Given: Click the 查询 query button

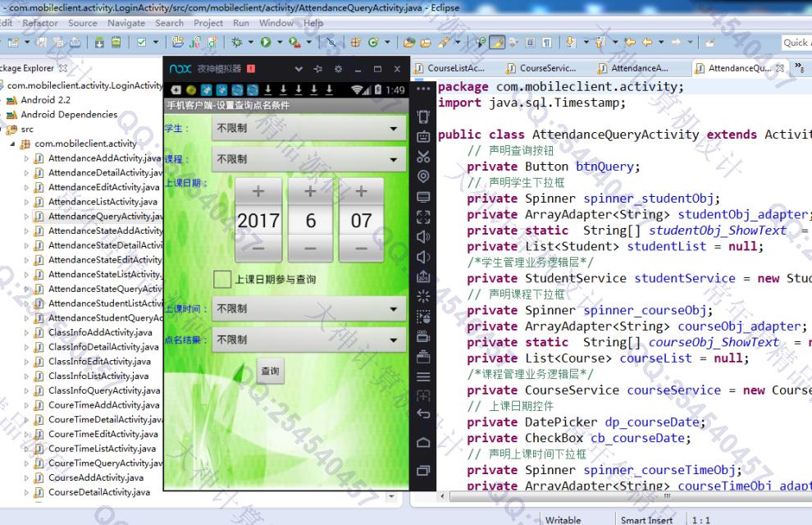Looking at the screenshot, I should click(x=271, y=371).
